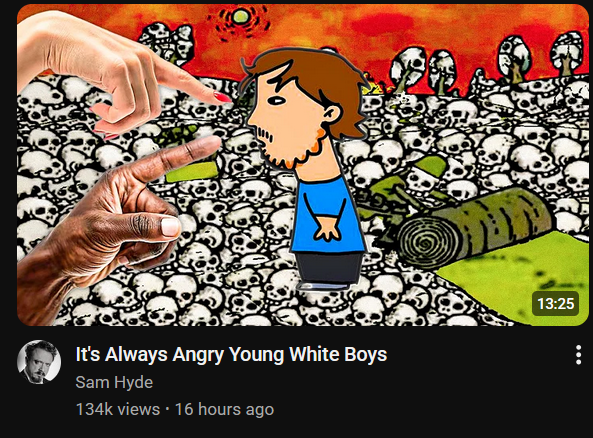This screenshot has width=593, height=438.
Task: Click the cartoon character's blue shirt
Action: [328, 216]
